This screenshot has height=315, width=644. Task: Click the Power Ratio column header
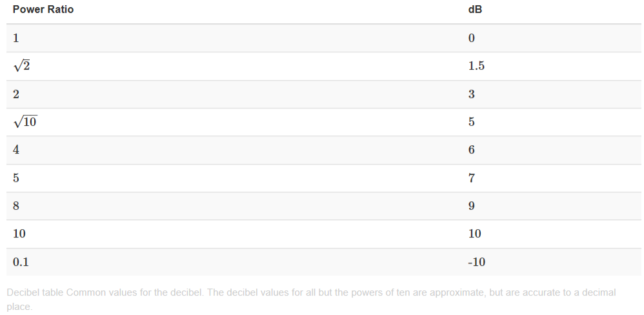coord(43,10)
